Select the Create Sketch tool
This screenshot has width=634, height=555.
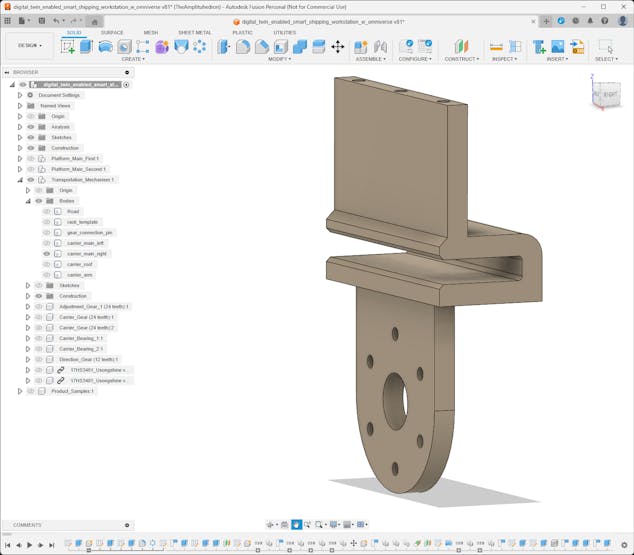(x=68, y=46)
